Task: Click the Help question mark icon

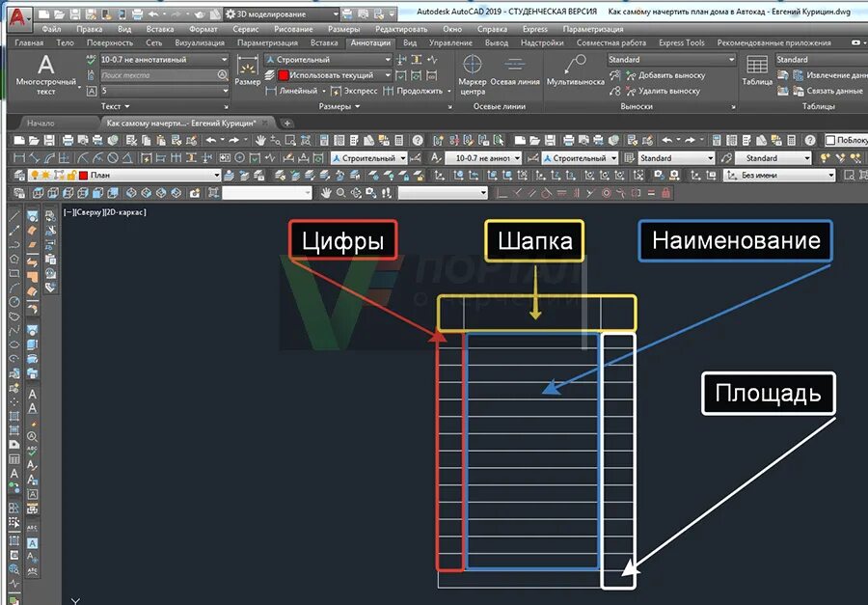Action: pos(418,141)
